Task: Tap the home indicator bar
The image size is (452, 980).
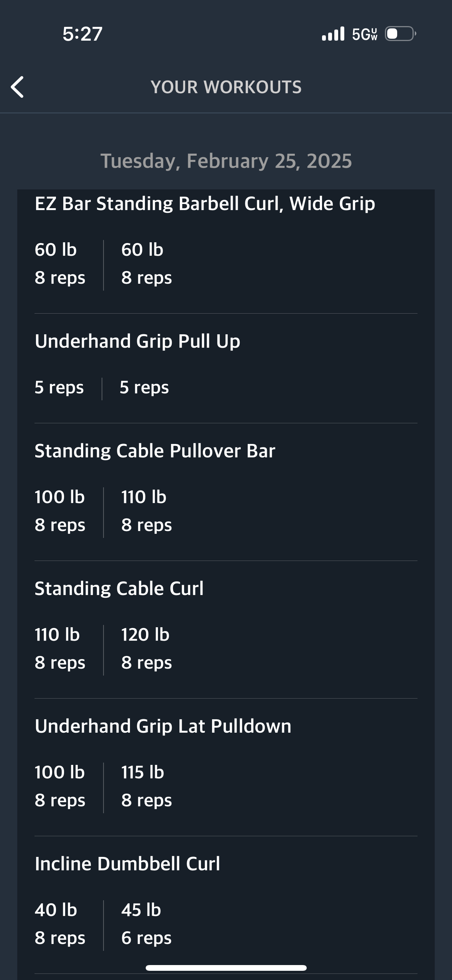Action: pos(226,968)
